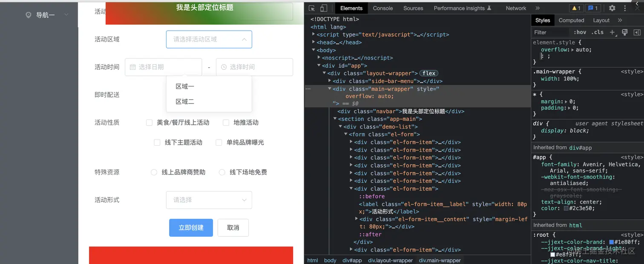Switch to the Computed tab
Screen dimensions: 644x264
[571, 20]
